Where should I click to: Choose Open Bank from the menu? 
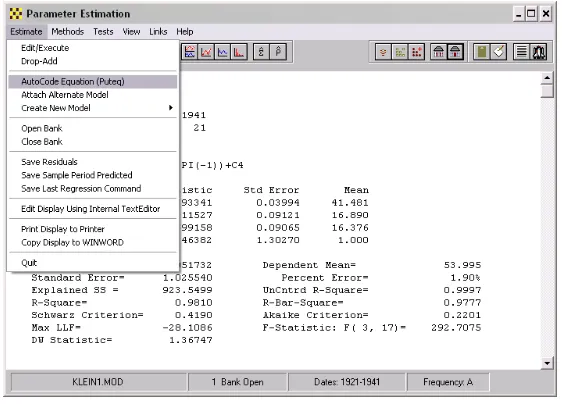pyautogui.click(x=92, y=129)
